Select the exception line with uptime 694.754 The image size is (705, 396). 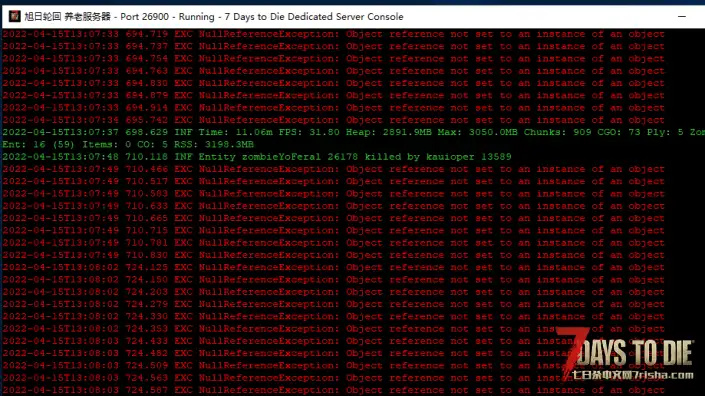point(333,58)
